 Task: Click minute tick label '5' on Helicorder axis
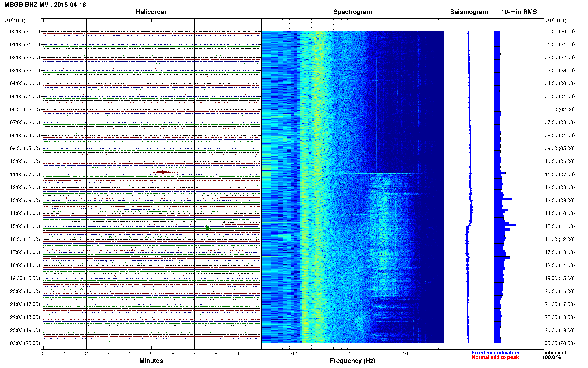[x=151, y=354]
